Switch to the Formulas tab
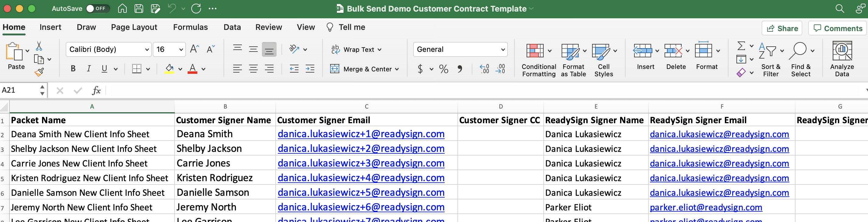Image resolution: width=868 pixels, height=222 pixels. point(190,27)
